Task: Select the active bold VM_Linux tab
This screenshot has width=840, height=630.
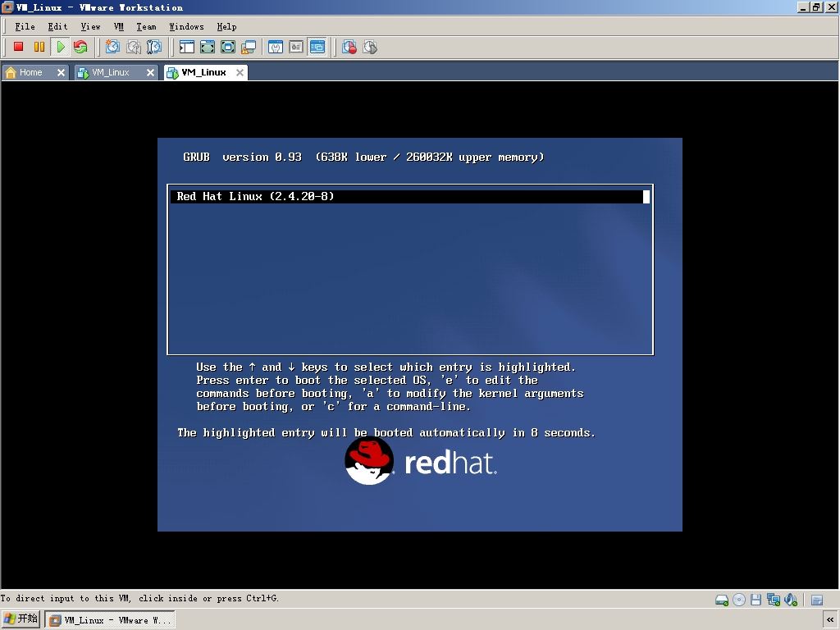Action: [203, 72]
